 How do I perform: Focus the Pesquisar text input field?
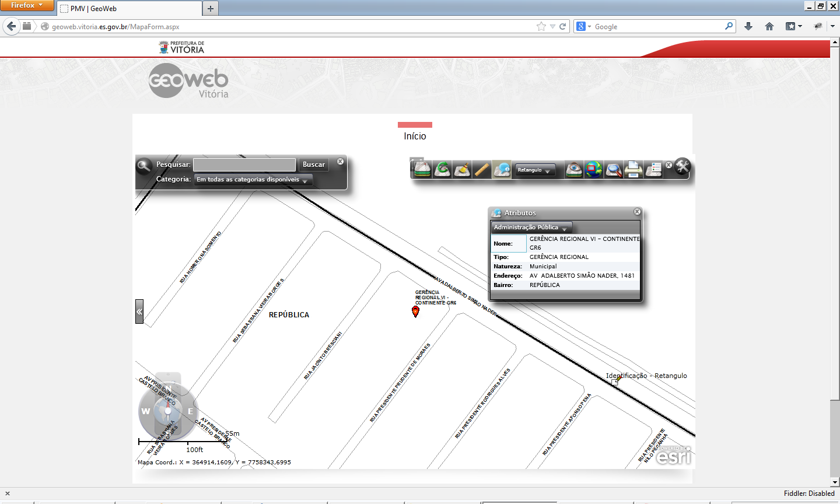(x=244, y=164)
